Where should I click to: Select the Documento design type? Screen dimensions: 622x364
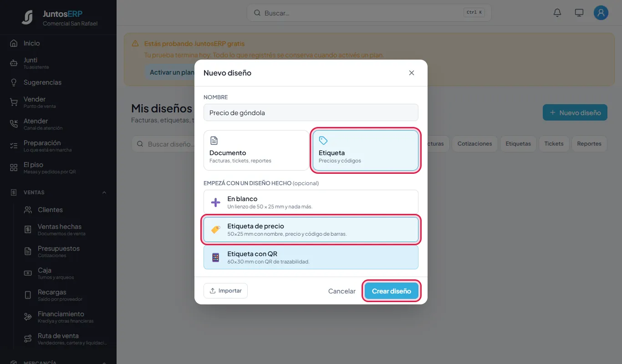[x=256, y=151]
